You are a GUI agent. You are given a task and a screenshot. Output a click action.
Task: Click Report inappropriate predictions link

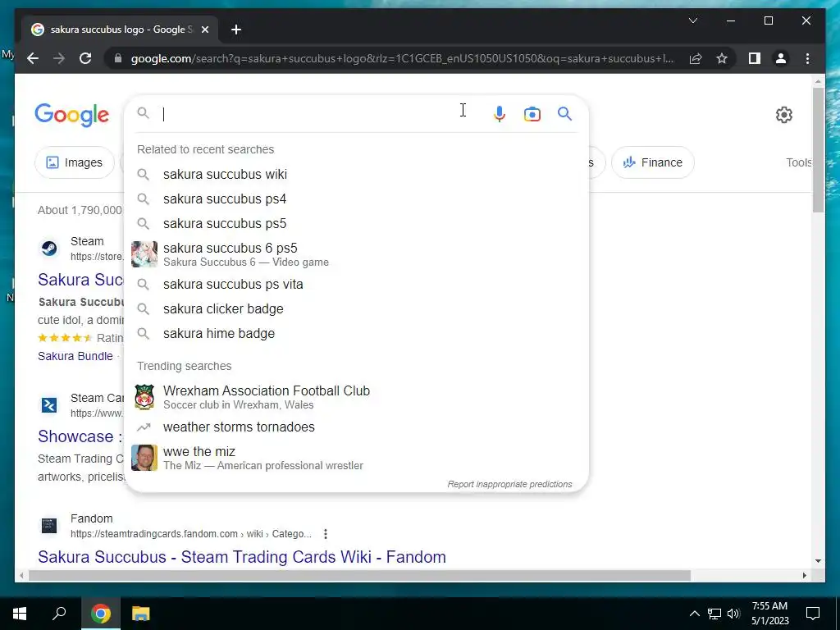509,484
